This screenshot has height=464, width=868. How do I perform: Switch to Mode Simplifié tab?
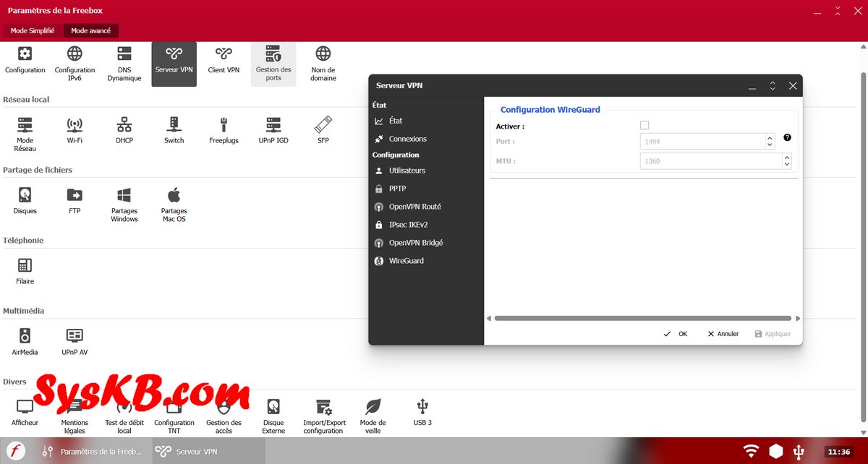[x=33, y=30]
